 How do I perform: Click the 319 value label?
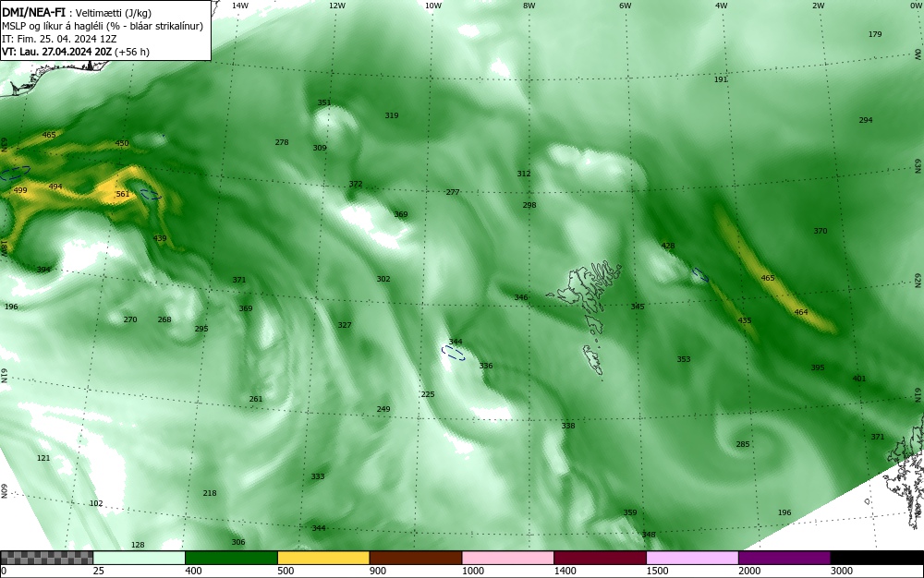coord(391,115)
